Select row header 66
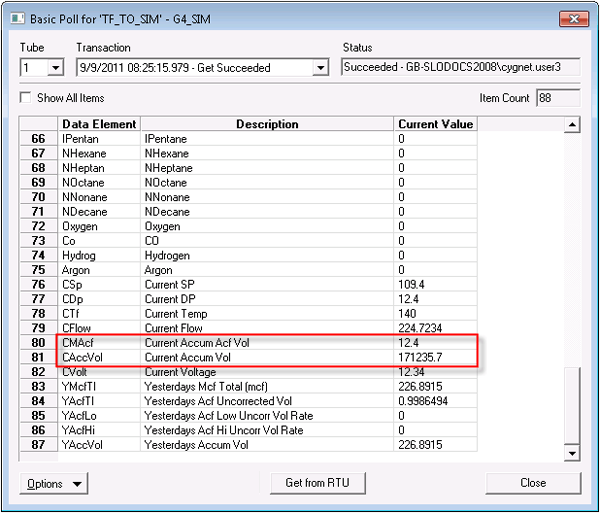 (38, 138)
